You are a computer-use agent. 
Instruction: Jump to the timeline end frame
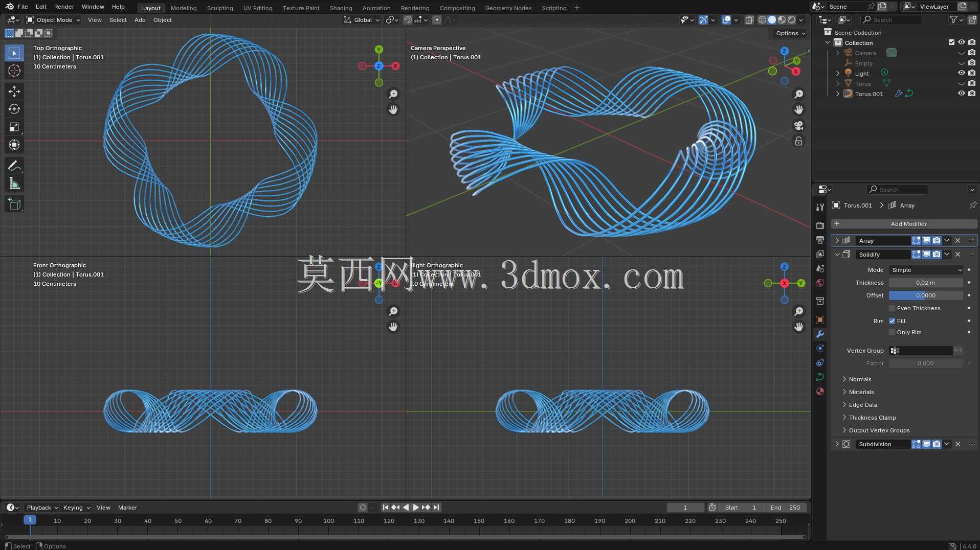click(436, 508)
